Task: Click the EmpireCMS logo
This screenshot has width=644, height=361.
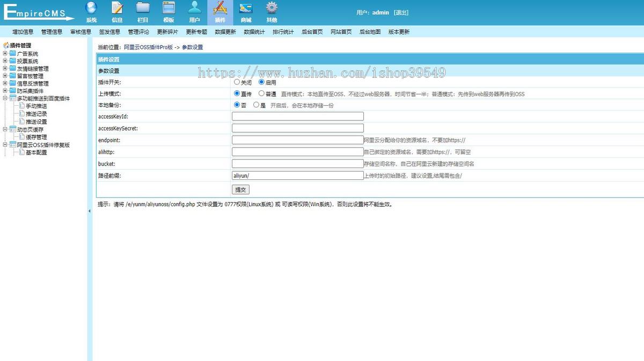Action: 39,13
